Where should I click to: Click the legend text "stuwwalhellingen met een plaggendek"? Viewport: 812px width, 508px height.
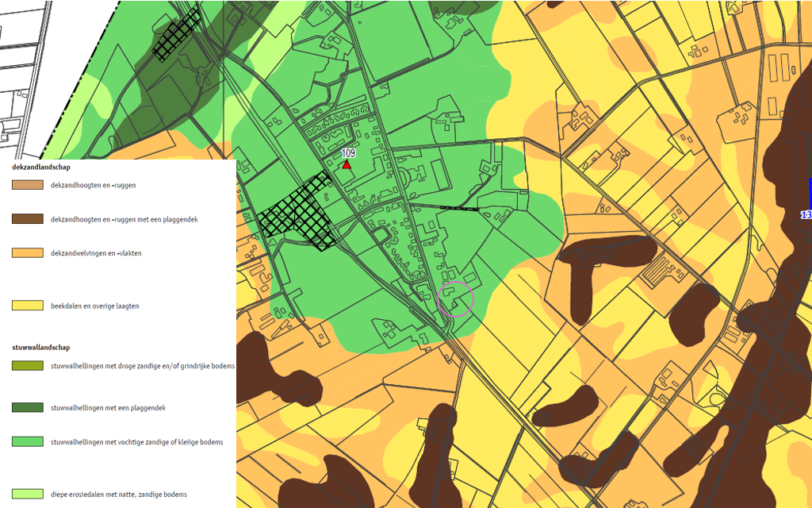click(108, 408)
